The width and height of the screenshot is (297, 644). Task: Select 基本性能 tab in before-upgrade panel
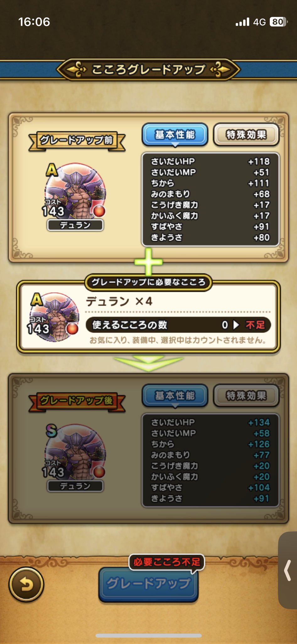[x=175, y=135]
